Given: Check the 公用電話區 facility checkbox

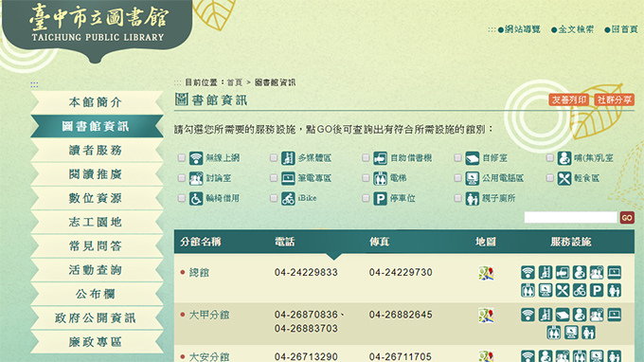Looking at the screenshot, I should pyautogui.click(x=457, y=178).
